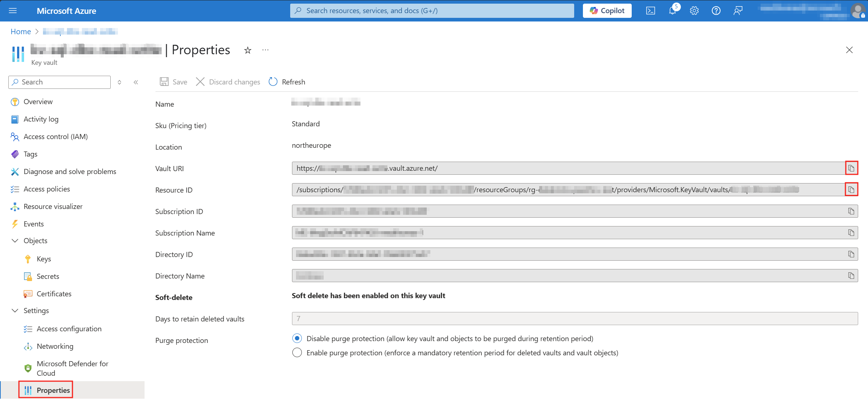Add Key vault to favorites star

(x=248, y=50)
